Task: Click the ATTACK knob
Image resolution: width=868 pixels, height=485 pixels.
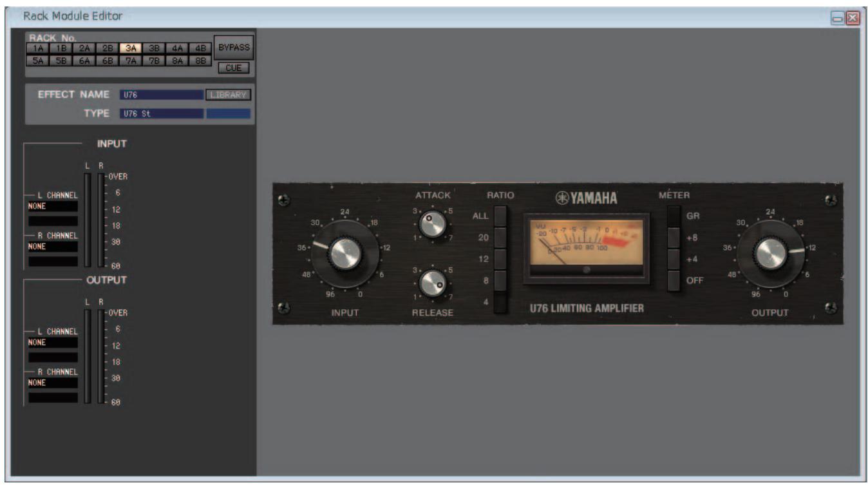Action: click(x=433, y=223)
